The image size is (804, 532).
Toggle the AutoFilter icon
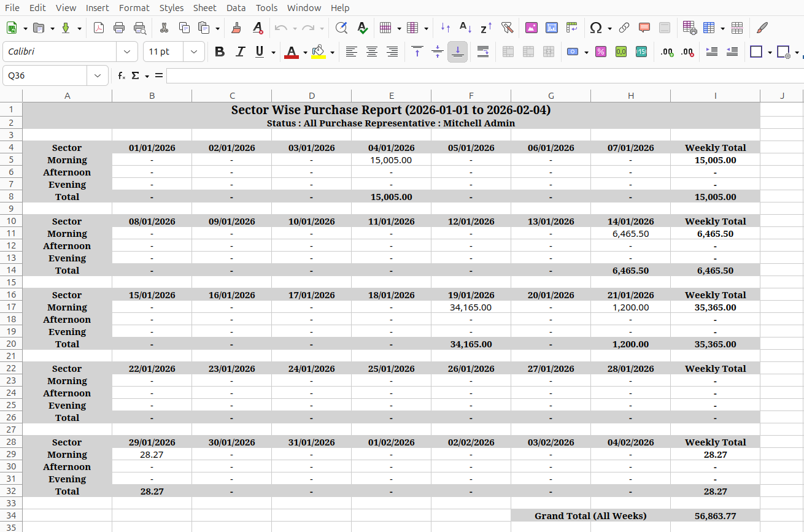click(507, 28)
